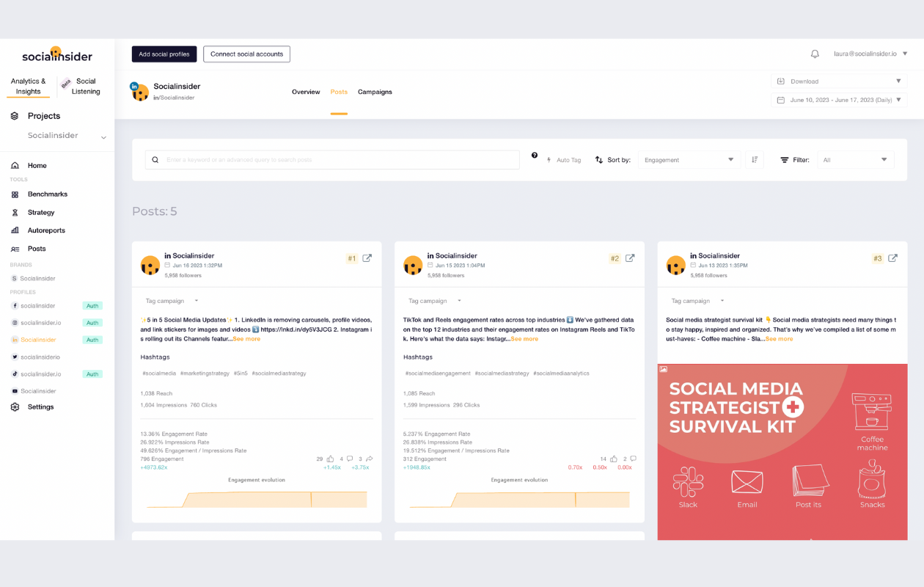Click the Benchmarks grid icon
The height and width of the screenshot is (587, 924).
[15, 194]
